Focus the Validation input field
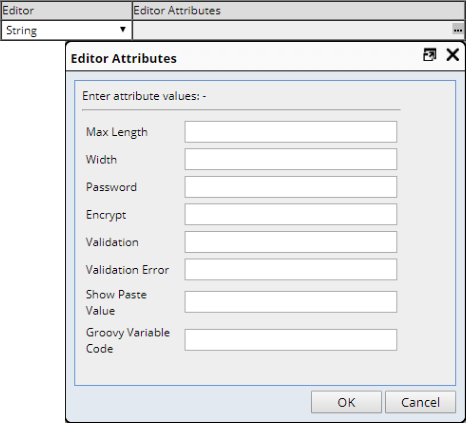Image resolution: width=466 pixels, height=423 pixels. pyautogui.click(x=291, y=242)
